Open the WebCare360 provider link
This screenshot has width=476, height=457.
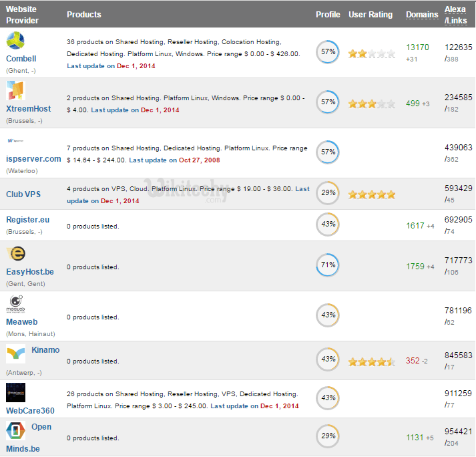30,410
